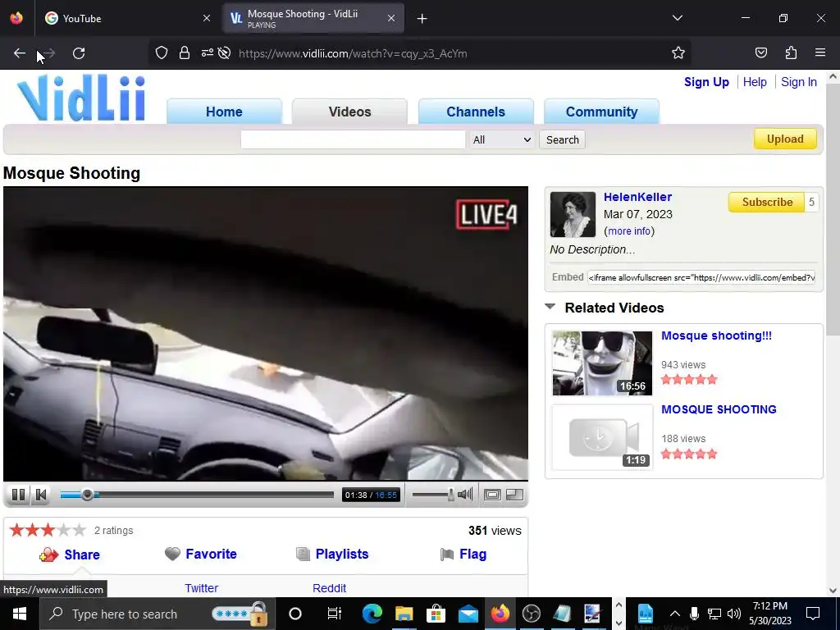This screenshot has height=630, width=840.
Task: Open File Explorer from the taskbar
Action: (404, 614)
